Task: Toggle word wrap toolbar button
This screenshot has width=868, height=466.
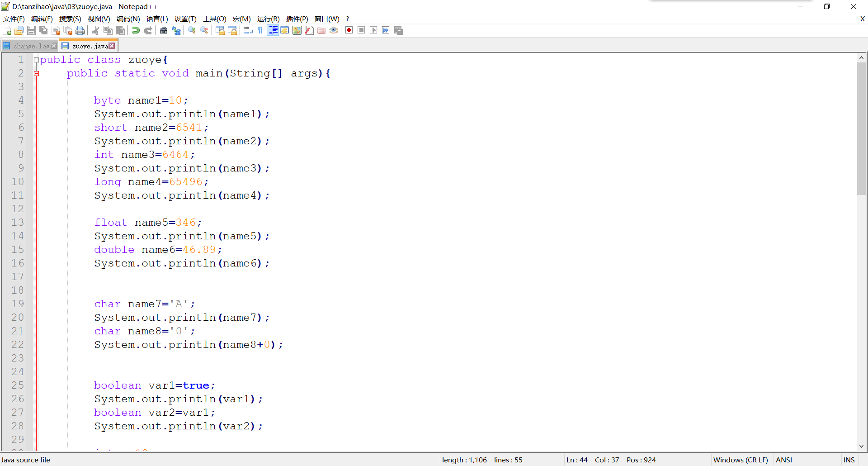Action: click(x=248, y=30)
